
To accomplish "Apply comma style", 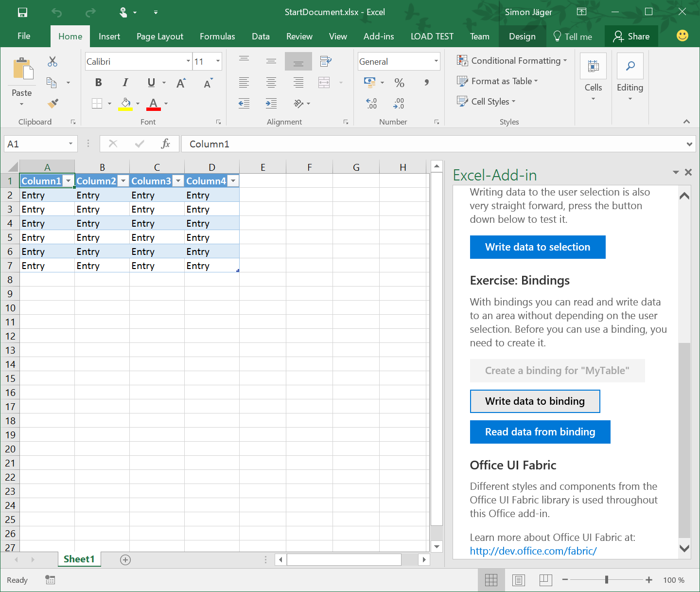I will (426, 83).
